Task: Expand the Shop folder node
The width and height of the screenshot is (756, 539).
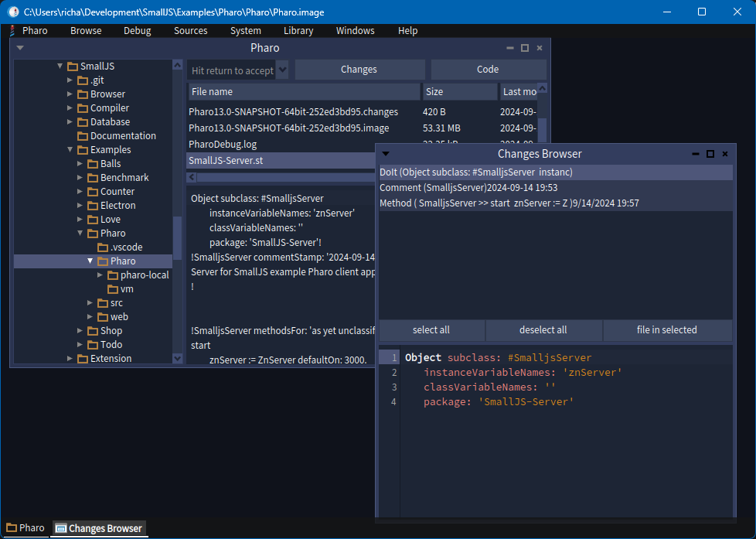Action: click(x=80, y=331)
